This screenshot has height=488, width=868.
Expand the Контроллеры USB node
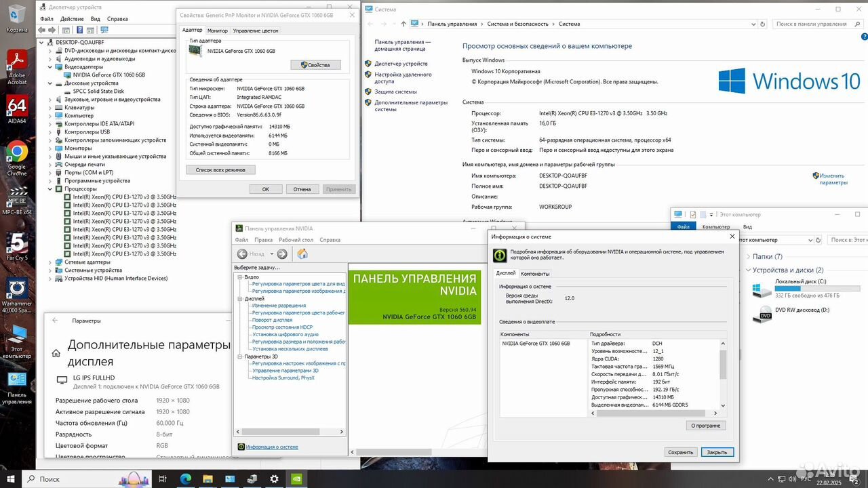tap(51, 131)
